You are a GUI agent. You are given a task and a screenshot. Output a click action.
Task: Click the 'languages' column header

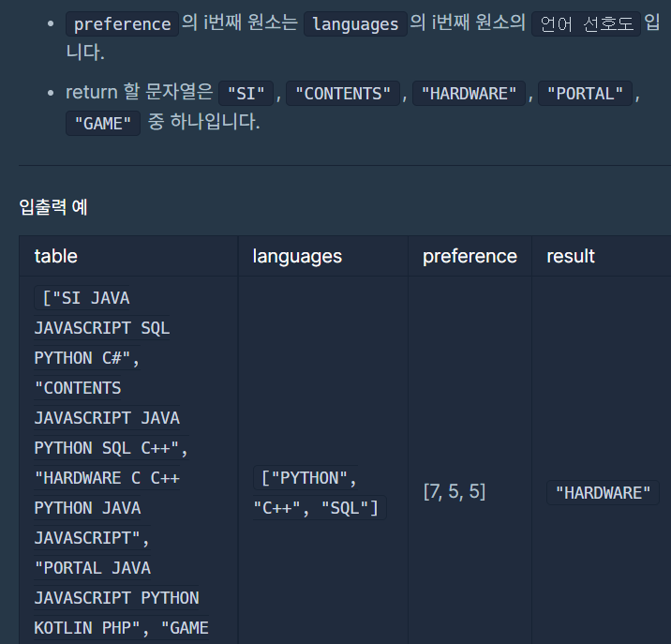tap(297, 257)
